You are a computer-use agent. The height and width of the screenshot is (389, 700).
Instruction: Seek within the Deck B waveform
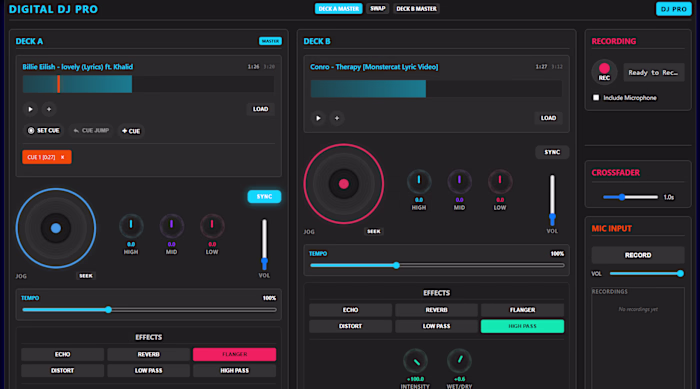click(437, 89)
